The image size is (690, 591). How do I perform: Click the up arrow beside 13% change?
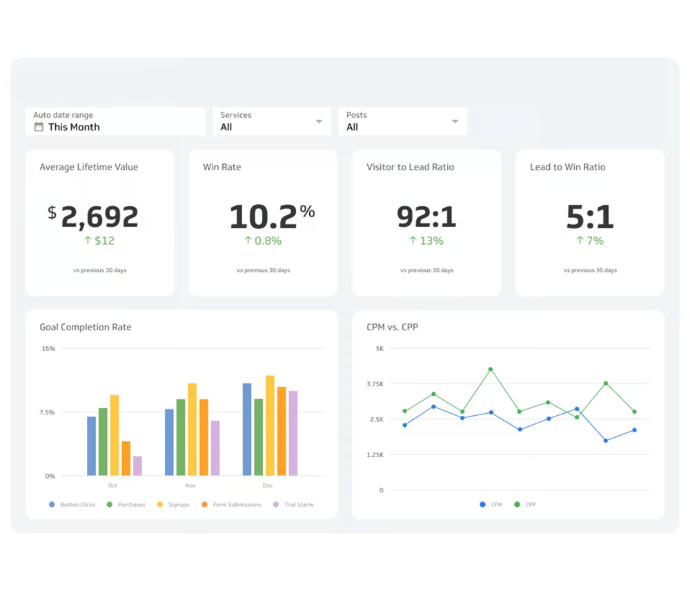click(413, 240)
